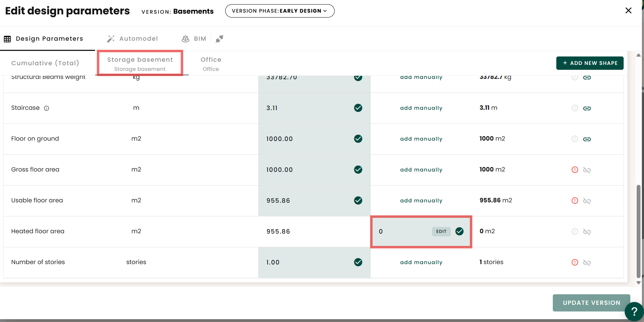
Task: Click add manually for Floor on ground
Action: [x=421, y=139]
